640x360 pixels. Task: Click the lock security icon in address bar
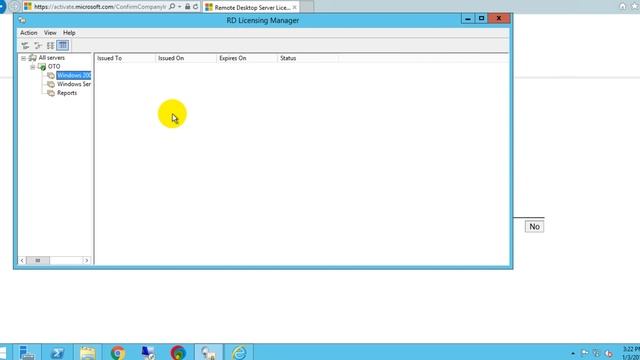pos(187,7)
